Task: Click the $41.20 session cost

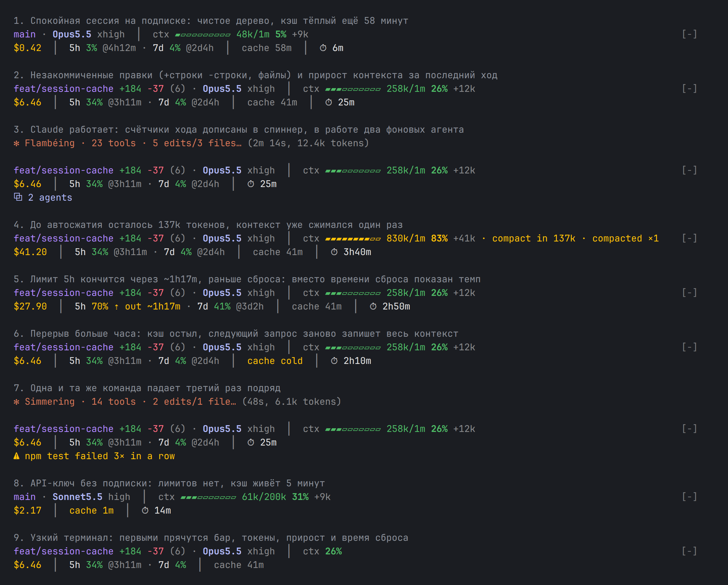Action: pos(30,252)
